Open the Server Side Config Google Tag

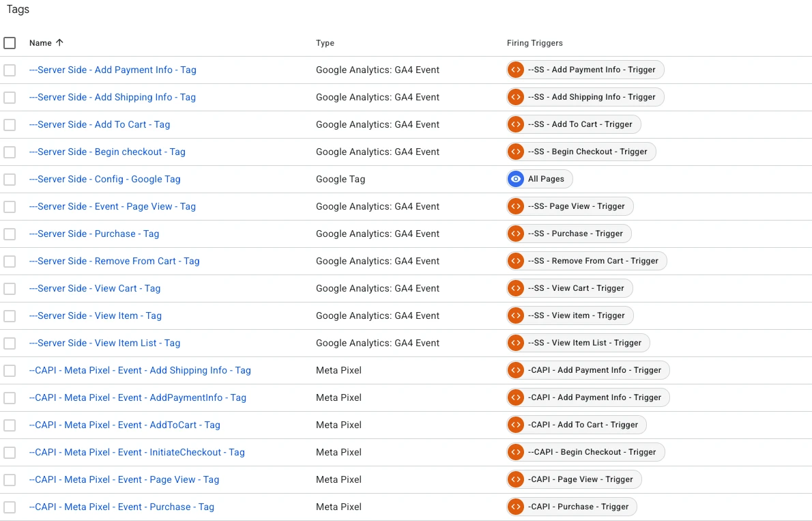[x=104, y=179]
